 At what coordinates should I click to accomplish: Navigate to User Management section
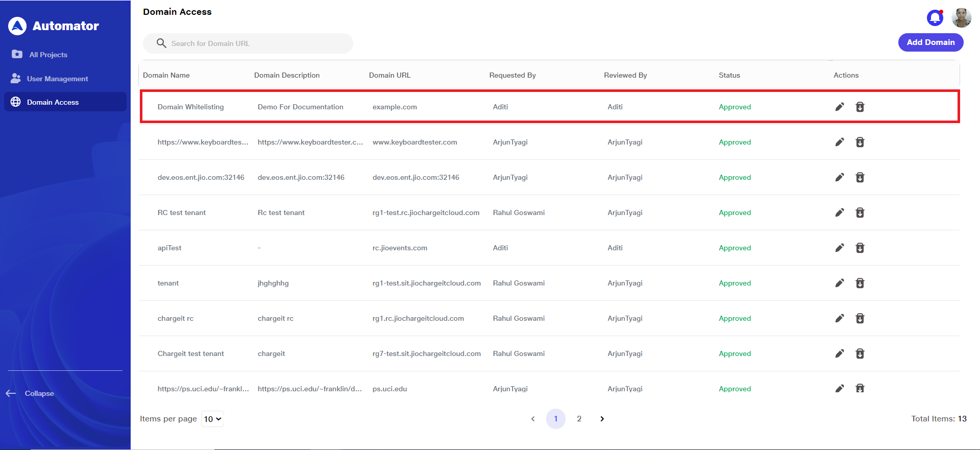pos(57,79)
